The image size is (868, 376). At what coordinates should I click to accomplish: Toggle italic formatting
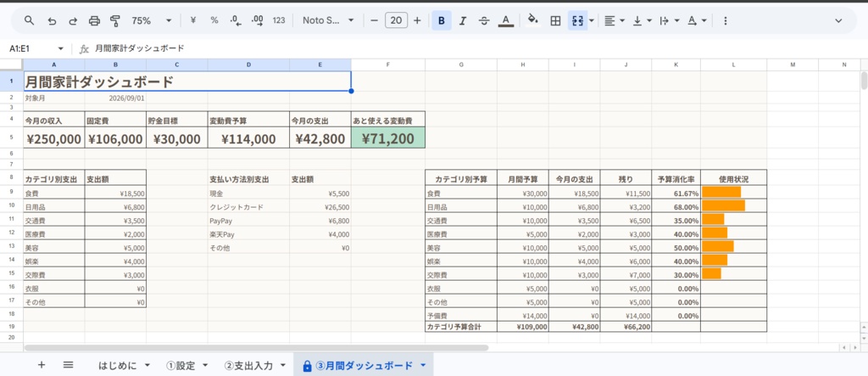coord(463,20)
